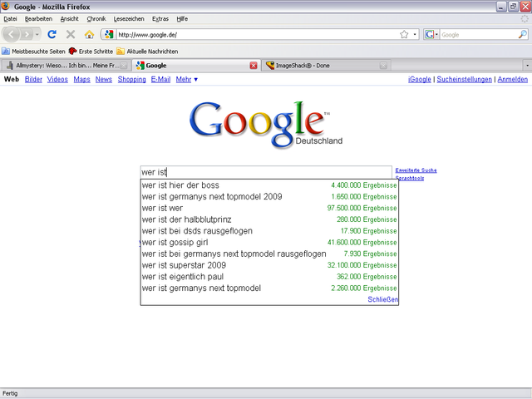The height and width of the screenshot is (399, 532).
Task: Click the Forward arrow navigation button
Action: 27,34
